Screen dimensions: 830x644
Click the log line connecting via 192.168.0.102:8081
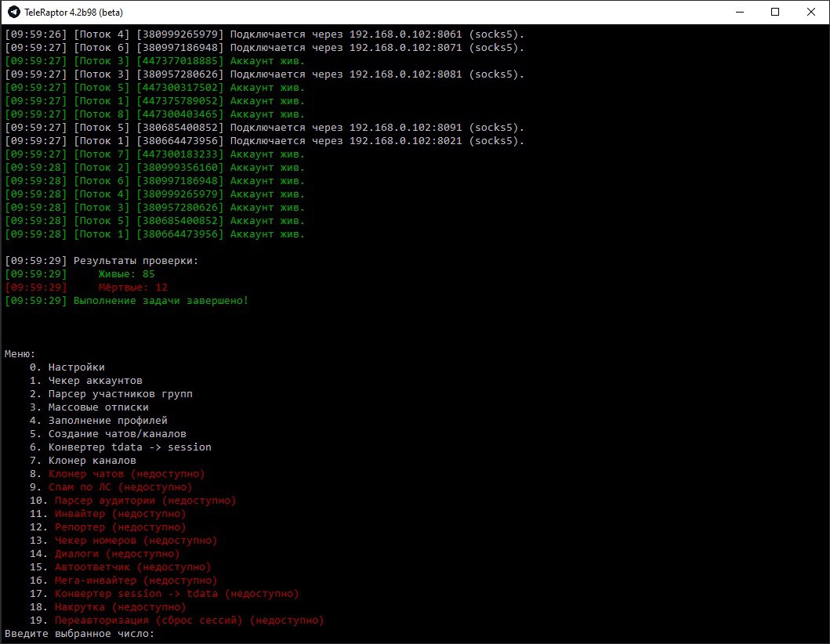point(265,74)
